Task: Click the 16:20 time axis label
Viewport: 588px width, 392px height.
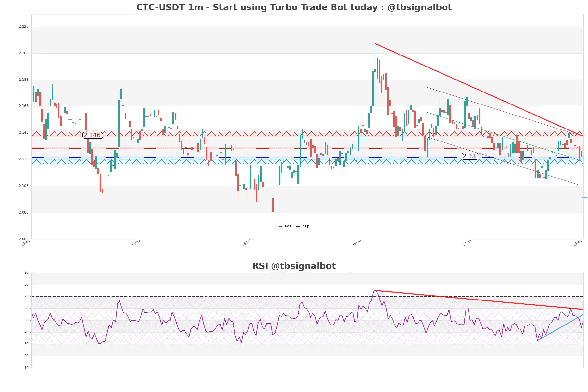Action: [357, 243]
